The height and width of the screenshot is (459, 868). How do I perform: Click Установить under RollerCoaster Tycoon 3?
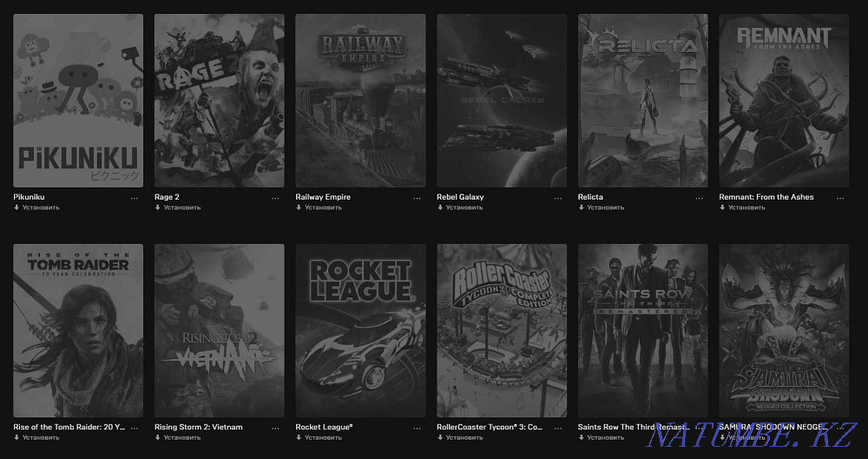point(460,437)
